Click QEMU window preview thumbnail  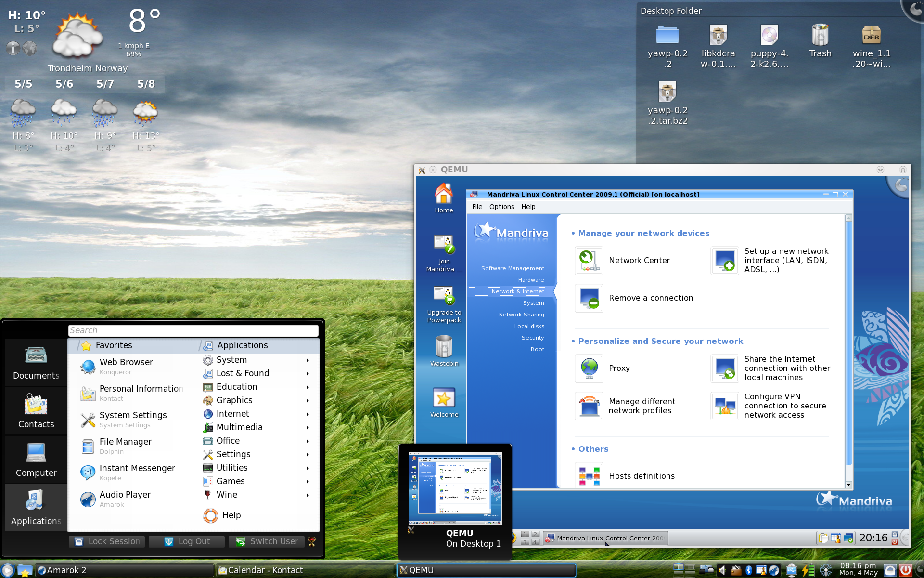[455, 488]
